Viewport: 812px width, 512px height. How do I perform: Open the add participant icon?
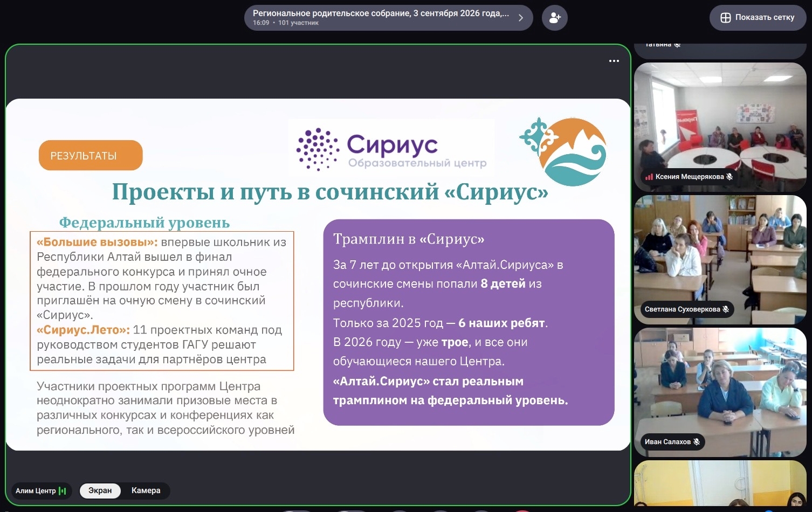click(554, 18)
